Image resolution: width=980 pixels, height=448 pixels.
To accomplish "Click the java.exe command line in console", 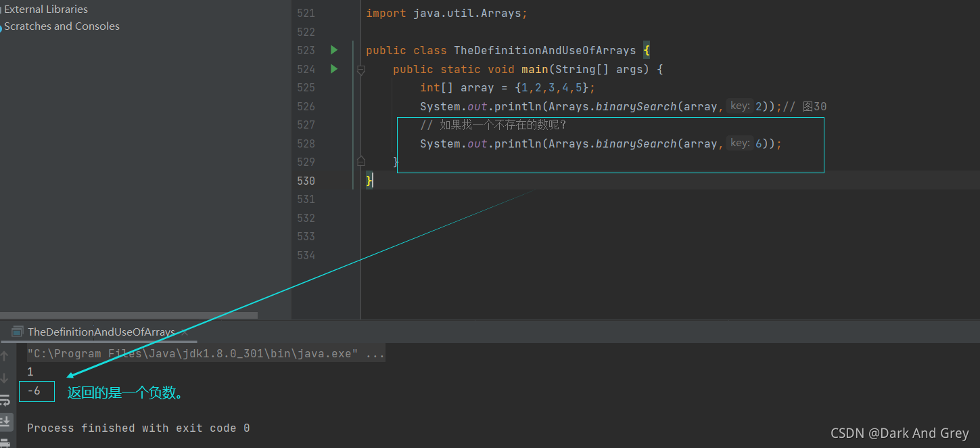I will (x=206, y=353).
